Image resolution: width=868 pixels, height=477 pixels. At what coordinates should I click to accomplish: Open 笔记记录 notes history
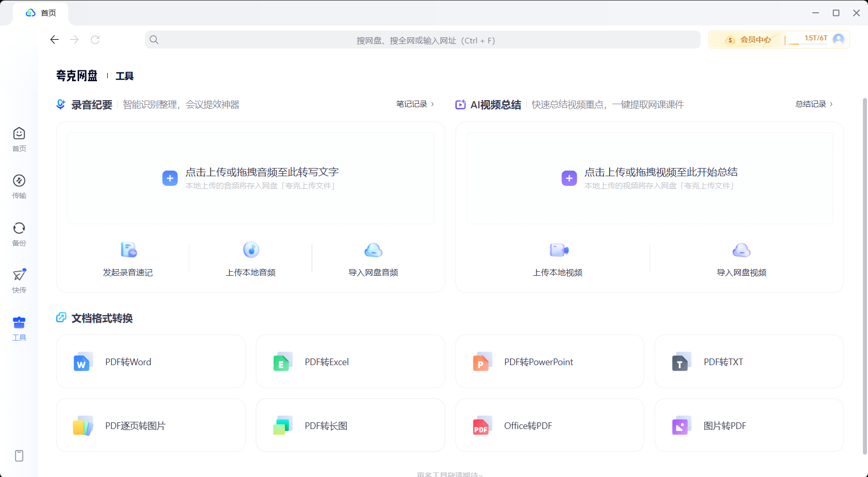point(415,104)
